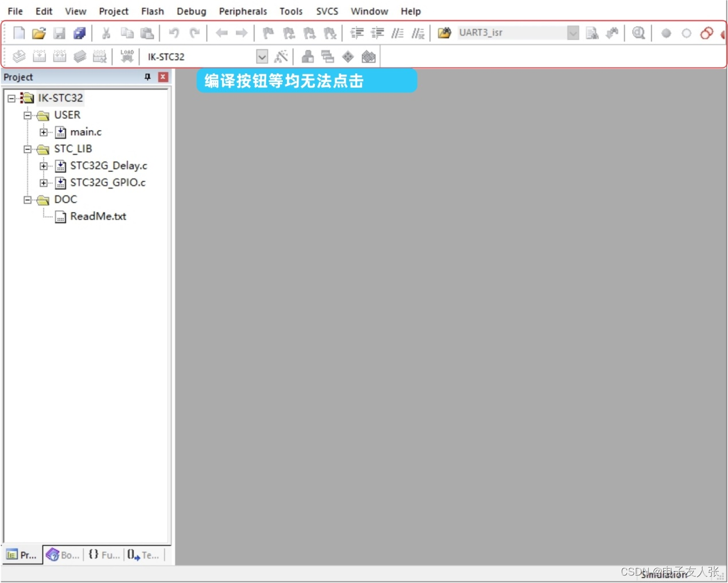
Task: Click the Translate file icon
Action: coord(19,56)
